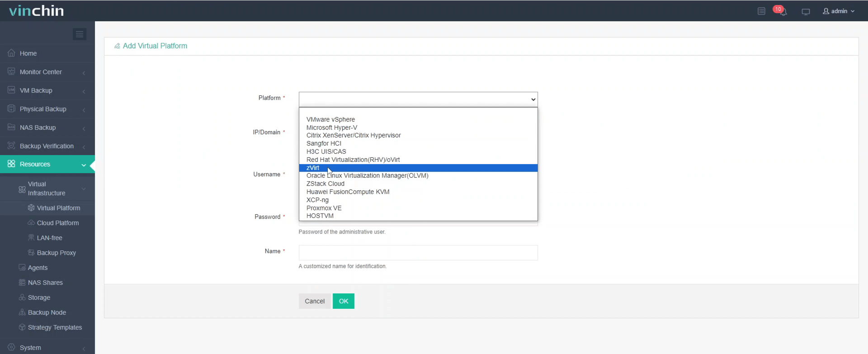The image size is (868, 354).
Task: Choose Proxmox VE option
Action: click(x=418, y=208)
